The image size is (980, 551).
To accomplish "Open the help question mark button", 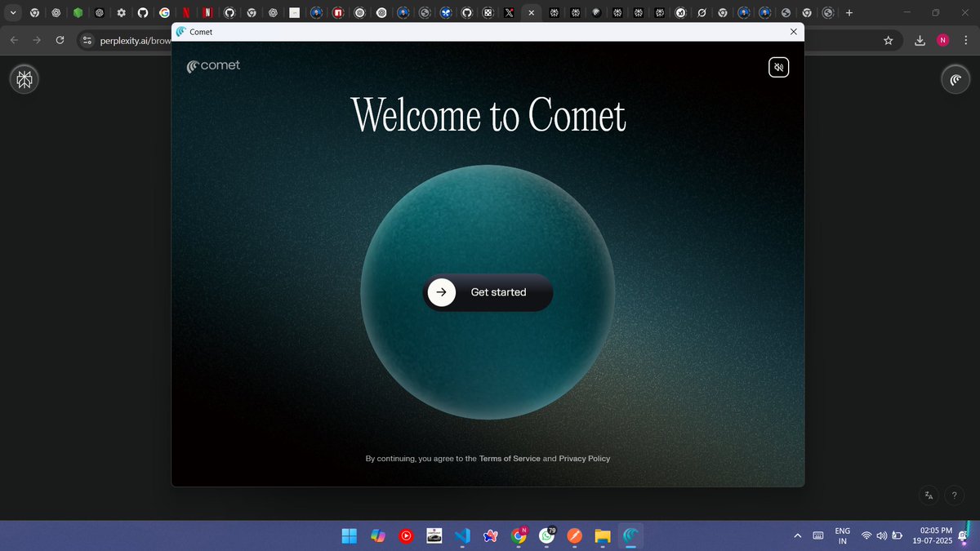I will pyautogui.click(x=954, y=495).
